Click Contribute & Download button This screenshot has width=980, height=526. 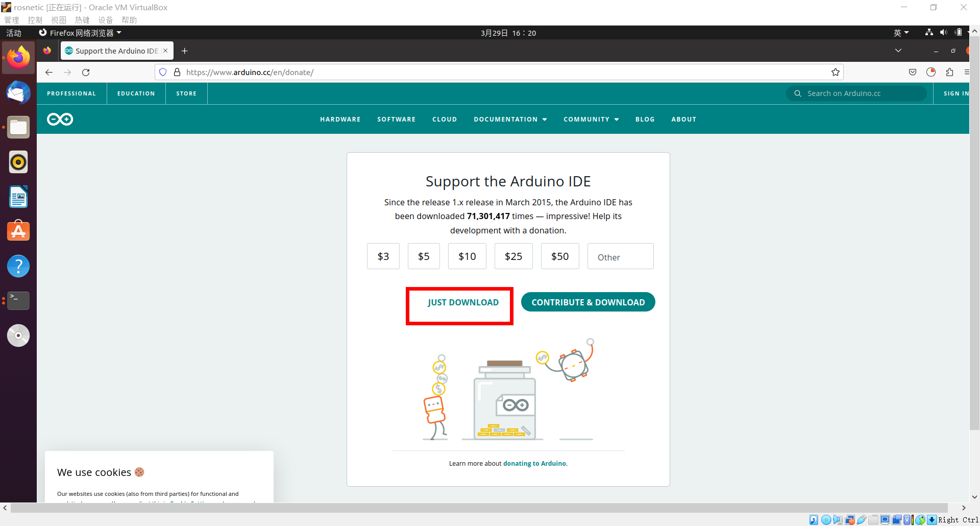point(588,302)
